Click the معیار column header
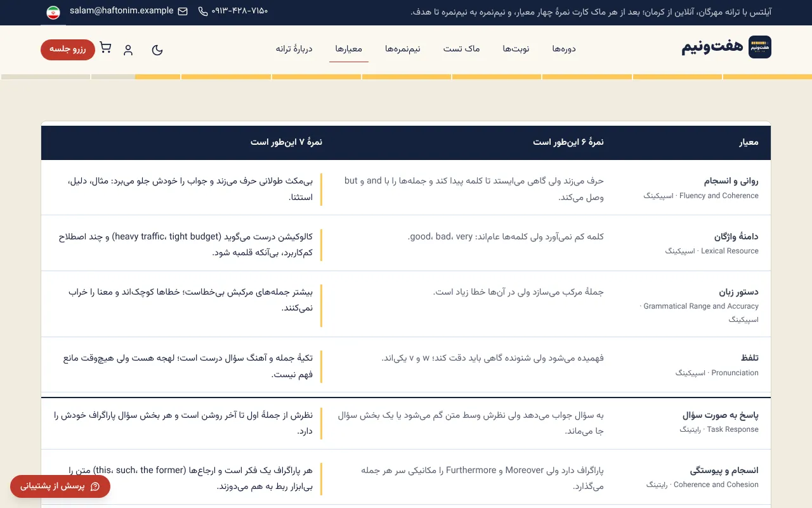 (749, 142)
